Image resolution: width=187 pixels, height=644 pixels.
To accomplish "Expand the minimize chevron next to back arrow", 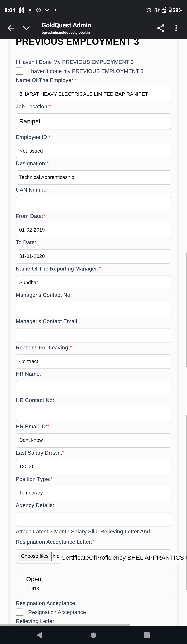I will click(26, 28).
